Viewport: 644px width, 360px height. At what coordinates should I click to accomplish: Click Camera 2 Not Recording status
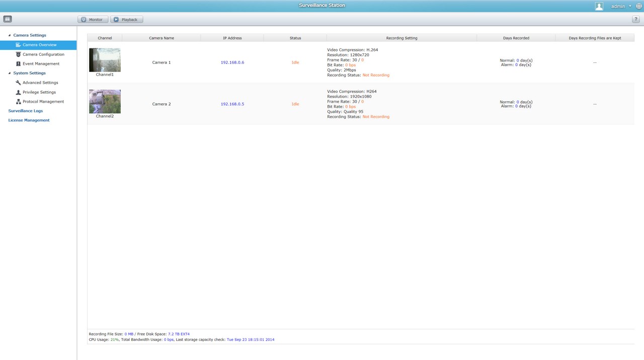click(x=376, y=117)
